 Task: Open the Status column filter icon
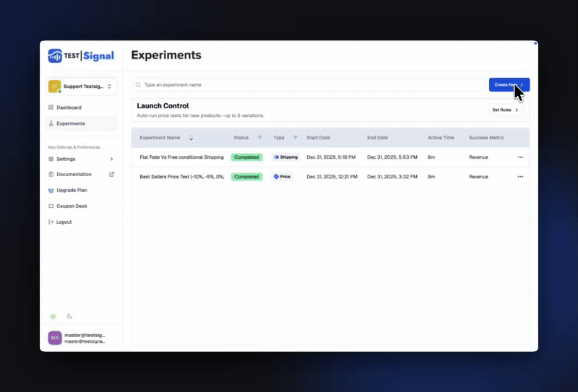[259, 137]
